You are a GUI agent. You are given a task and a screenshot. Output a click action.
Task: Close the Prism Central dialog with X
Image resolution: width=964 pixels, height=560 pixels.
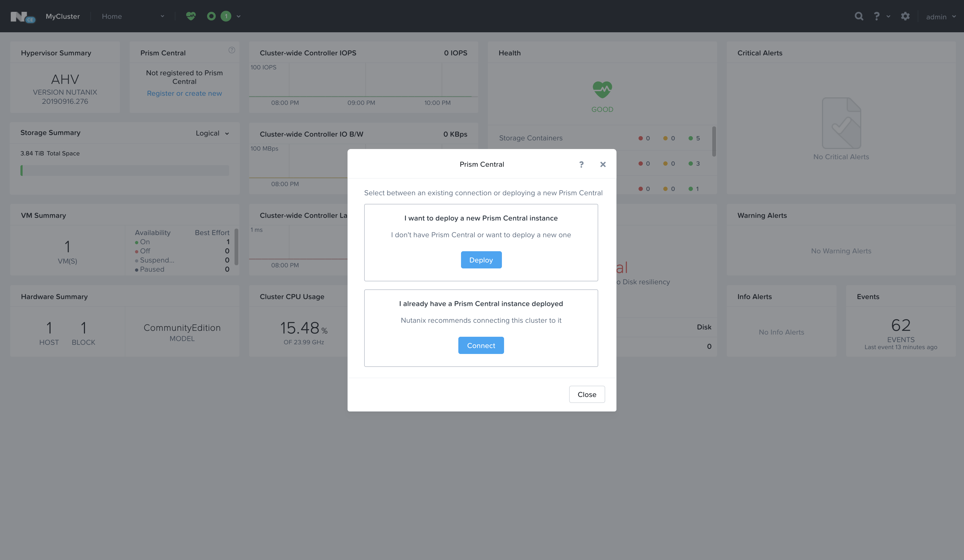tap(603, 165)
